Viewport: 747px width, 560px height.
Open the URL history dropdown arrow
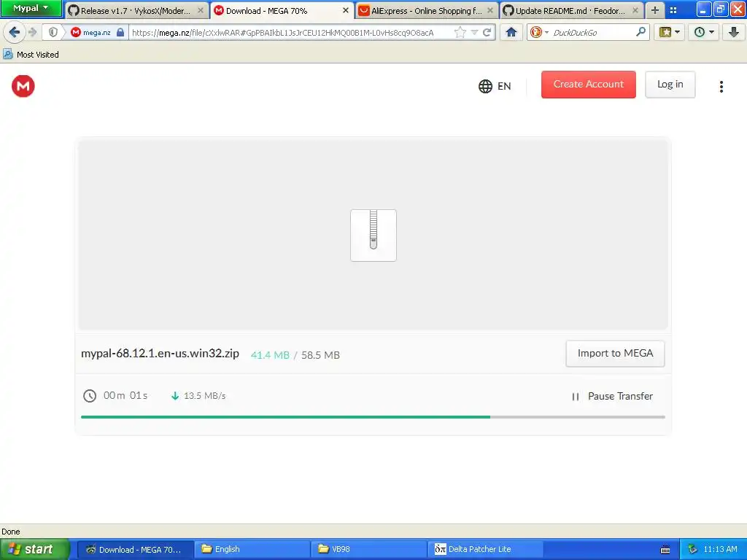(474, 32)
